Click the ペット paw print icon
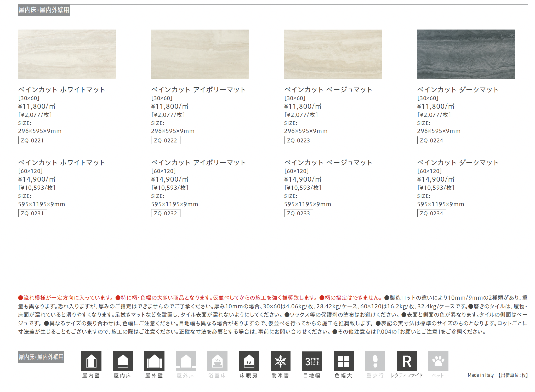Viewport: 535px width, 392px height. (x=438, y=361)
